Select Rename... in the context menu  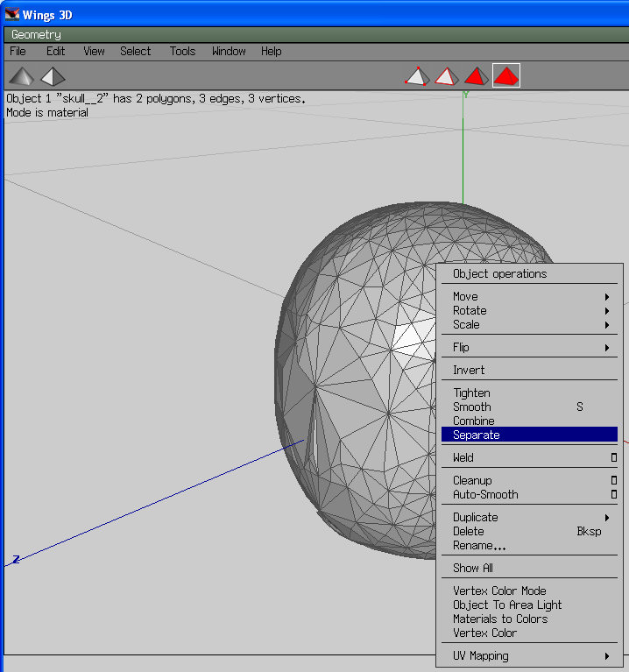coord(479,545)
